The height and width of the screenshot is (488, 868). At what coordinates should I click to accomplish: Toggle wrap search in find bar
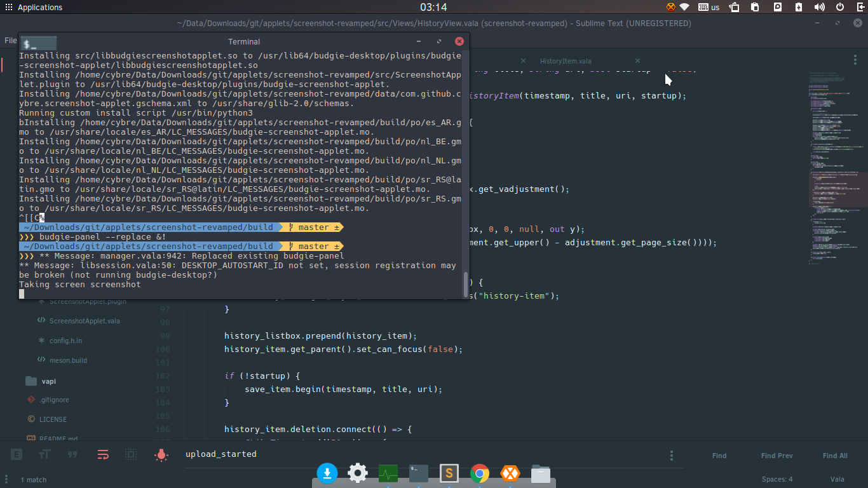click(103, 455)
